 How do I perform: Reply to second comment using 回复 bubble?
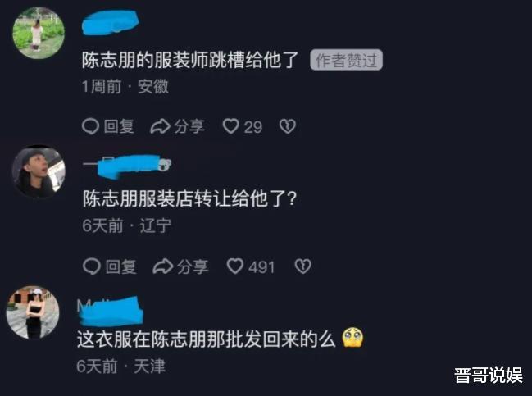(x=110, y=266)
